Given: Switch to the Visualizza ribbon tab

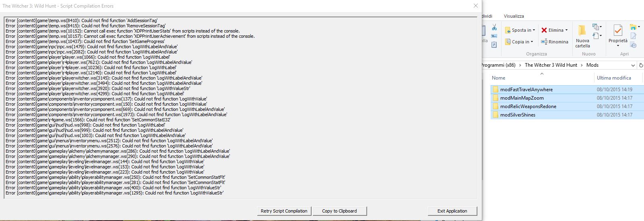Looking at the screenshot, I should click(x=514, y=16).
